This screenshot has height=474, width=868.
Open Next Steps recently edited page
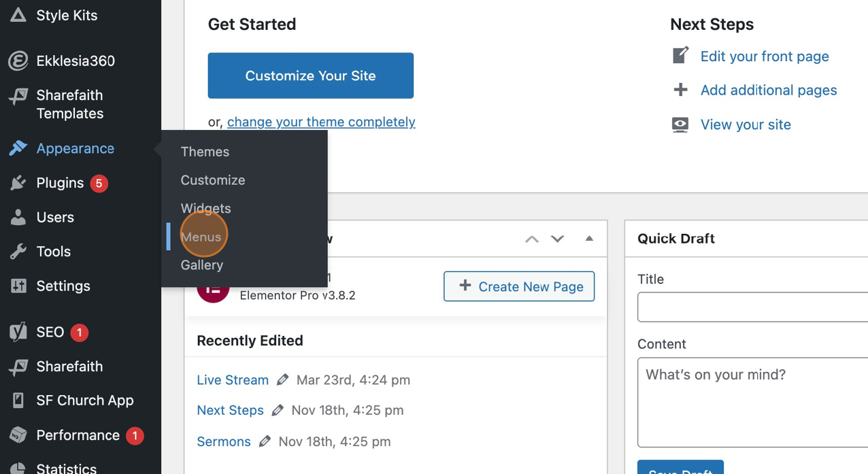230,410
